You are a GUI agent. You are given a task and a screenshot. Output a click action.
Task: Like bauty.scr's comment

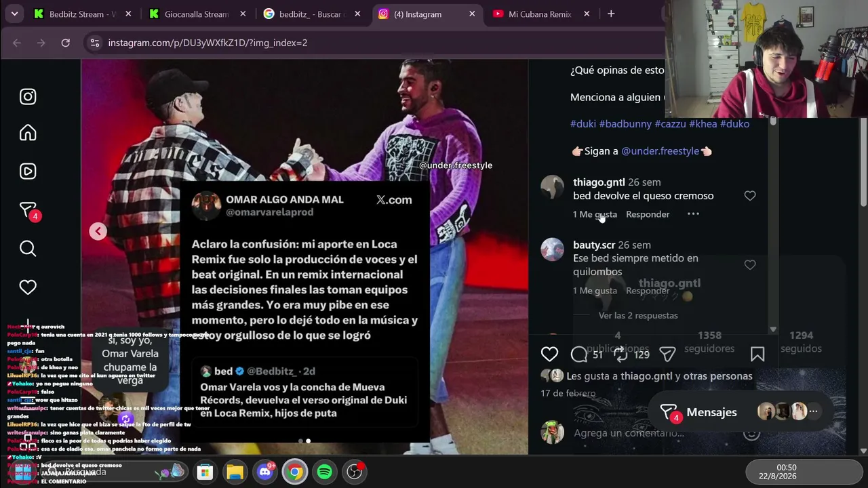pos(750,265)
